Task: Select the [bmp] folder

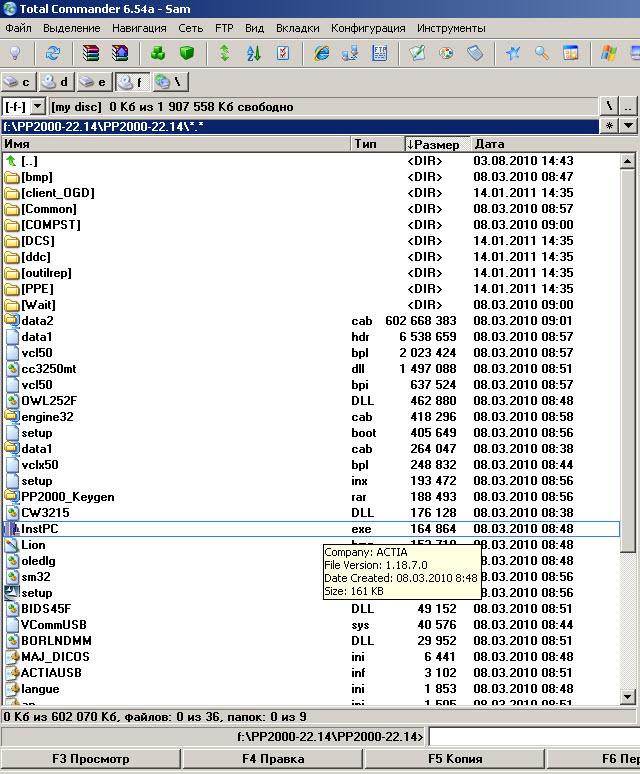Action: 311,177
